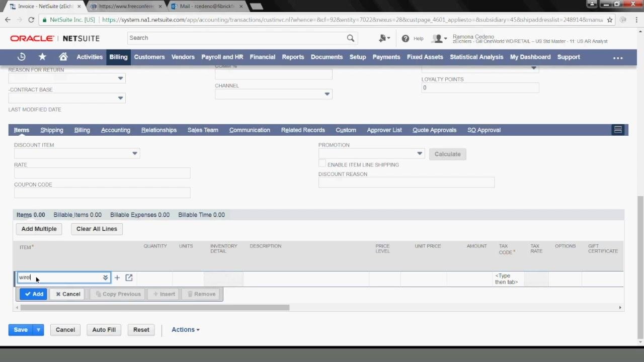
Task: Add the current item line
Action: pyautogui.click(x=34, y=294)
